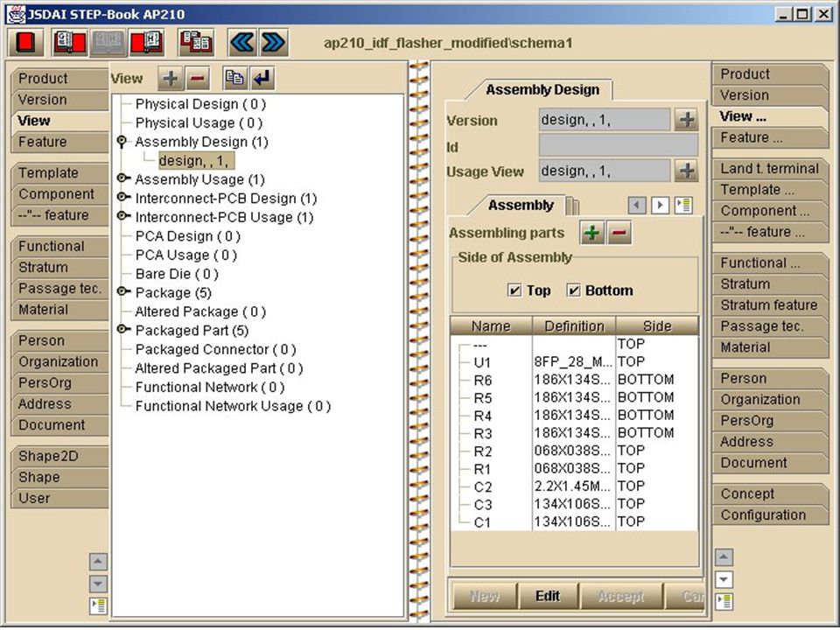Click the copy icon in View toolbar
The image size is (840, 630).
[x=234, y=78]
